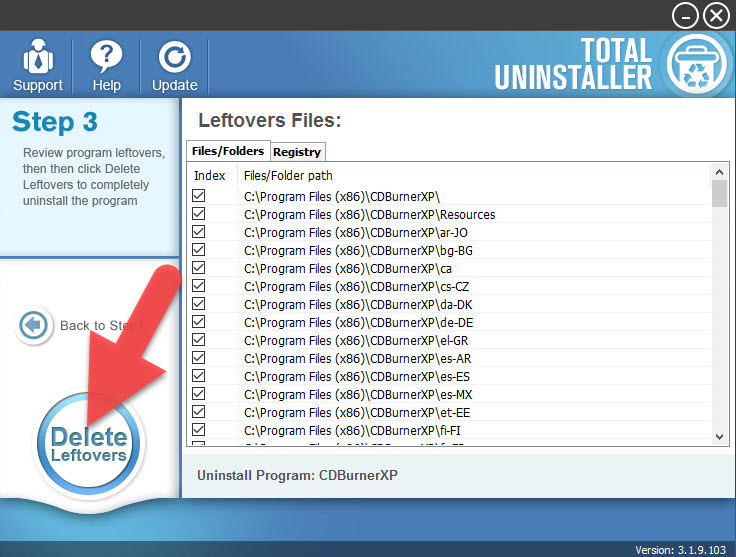Click the Back to Step text link
The height and width of the screenshot is (557, 736).
coord(101,325)
